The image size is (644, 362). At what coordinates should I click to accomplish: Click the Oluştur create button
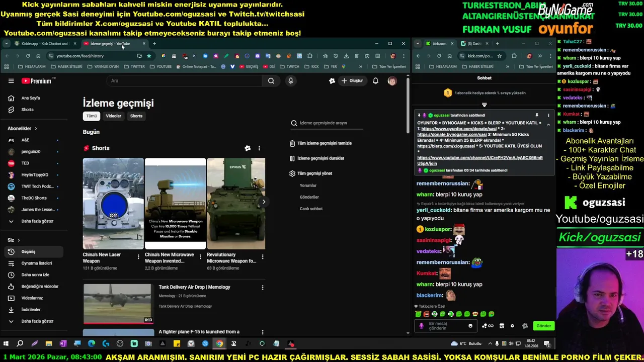pos(352,81)
